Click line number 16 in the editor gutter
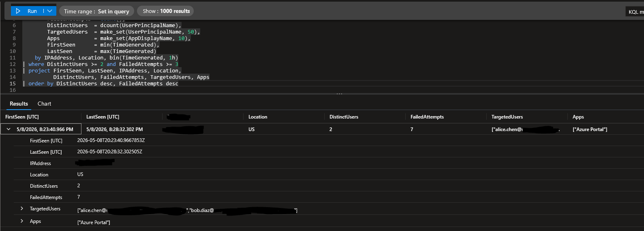The height and width of the screenshot is (231, 644). coord(13,90)
